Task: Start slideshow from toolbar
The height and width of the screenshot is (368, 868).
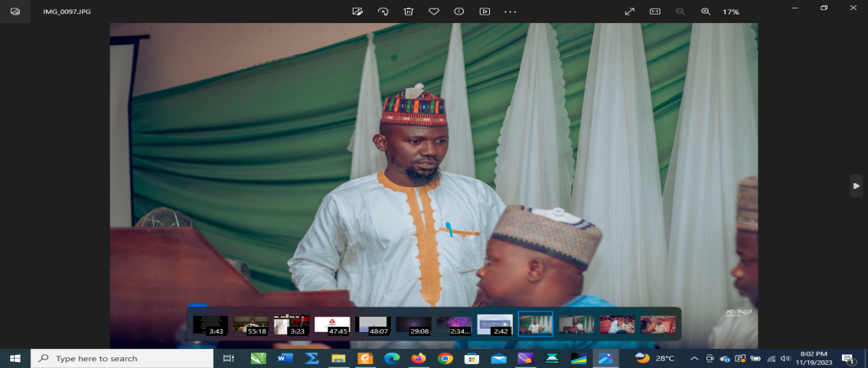Action: (485, 11)
